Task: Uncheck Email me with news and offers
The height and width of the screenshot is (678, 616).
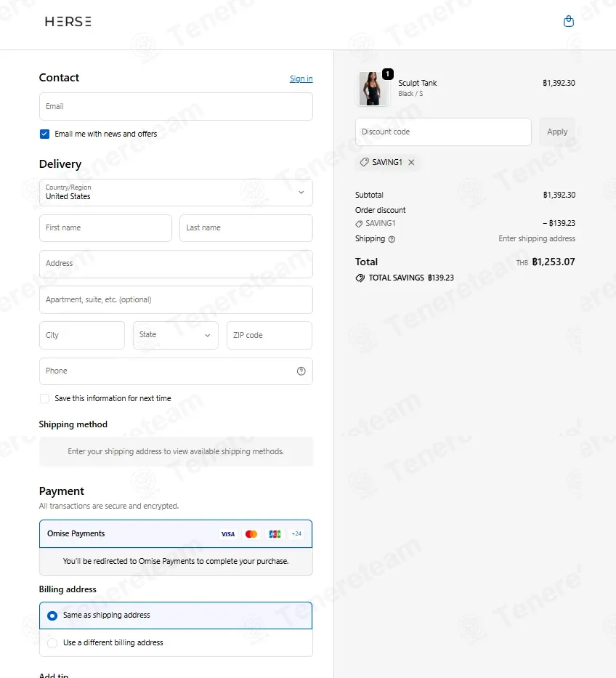Action: [x=44, y=134]
